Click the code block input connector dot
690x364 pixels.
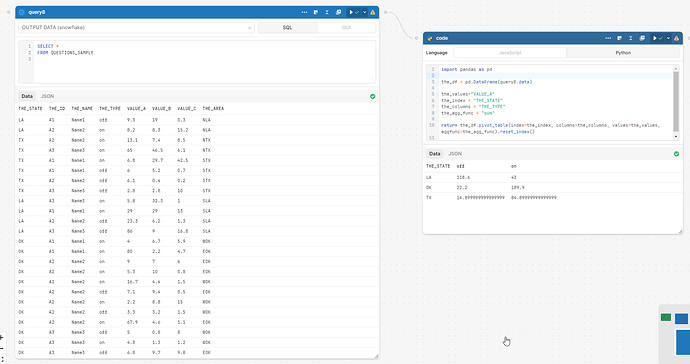pyautogui.click(x=416, y=38)
